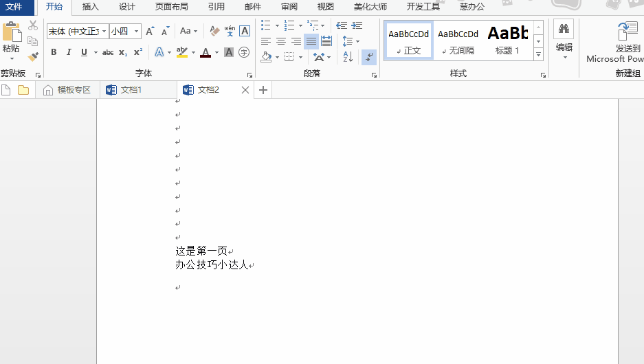
Task: Place cursor in line 这是第一页
Action: tap(201, 251)
